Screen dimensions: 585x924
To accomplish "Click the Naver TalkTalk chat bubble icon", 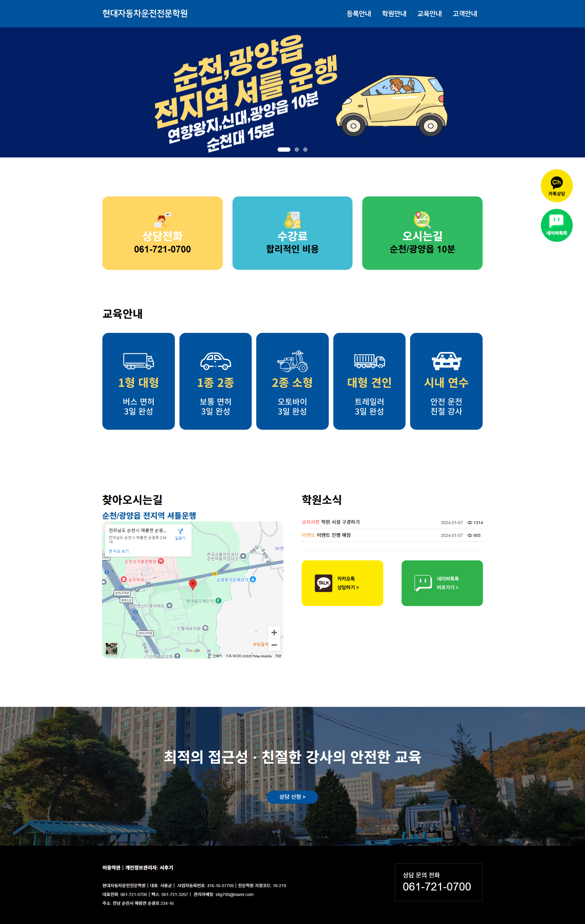I will coord(423,583).
